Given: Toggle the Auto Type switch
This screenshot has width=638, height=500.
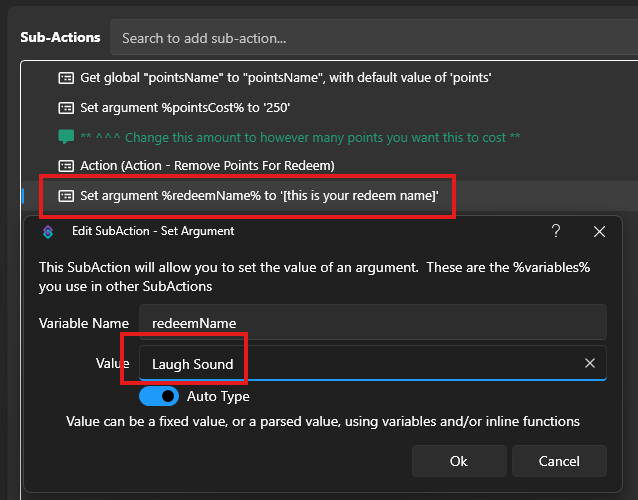Looking at the screenshot, I should pyautogui.click(x=159, y=396).
